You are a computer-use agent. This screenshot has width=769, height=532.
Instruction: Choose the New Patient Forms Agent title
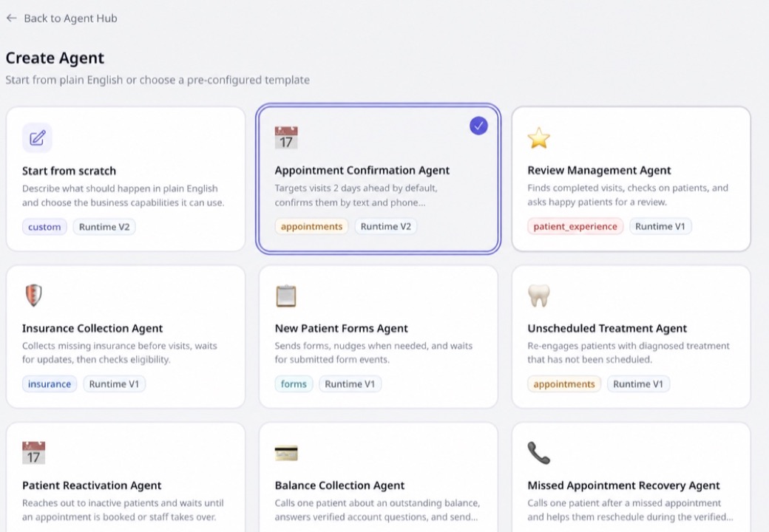pyautogui.click(x=342, y=328)
